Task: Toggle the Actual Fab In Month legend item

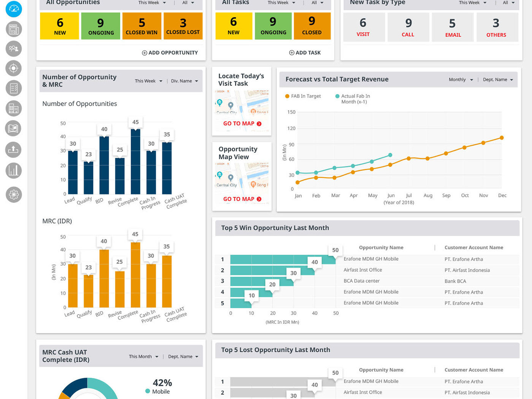Action: pyautogui.click(x=353, y=99)
